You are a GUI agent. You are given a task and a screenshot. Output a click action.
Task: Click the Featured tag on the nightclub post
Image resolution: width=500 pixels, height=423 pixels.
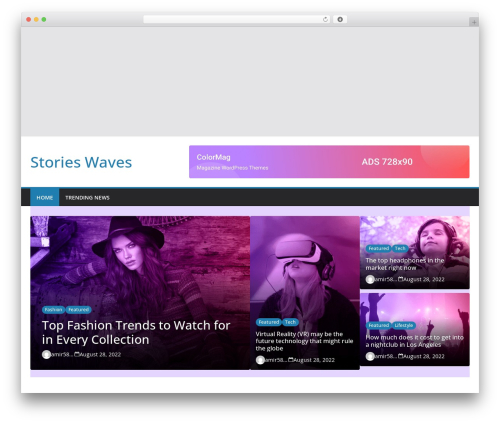pyautogui.click(x=379, y=325)
